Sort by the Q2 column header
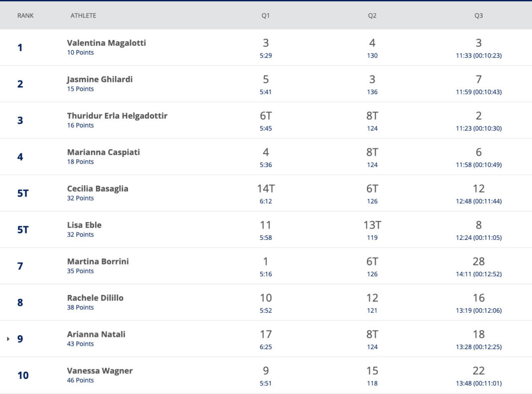Screen dimensions: 532x394 click(x=372, y=16)
